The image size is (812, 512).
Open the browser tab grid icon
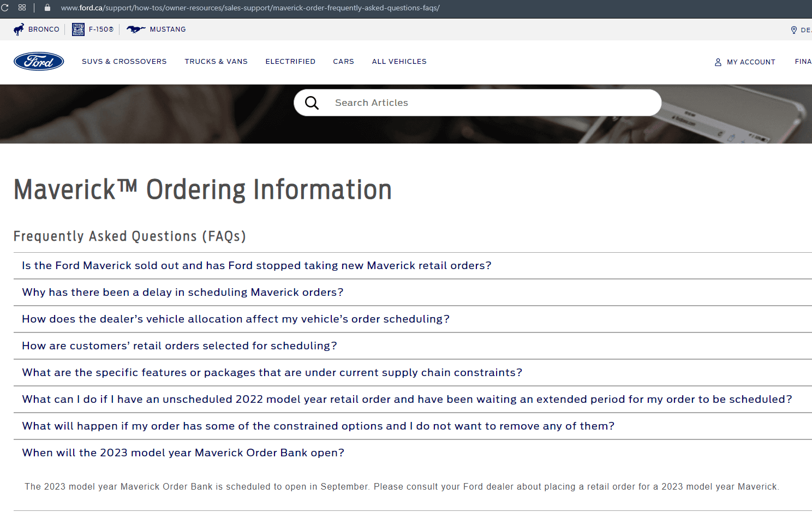[22, 8]
